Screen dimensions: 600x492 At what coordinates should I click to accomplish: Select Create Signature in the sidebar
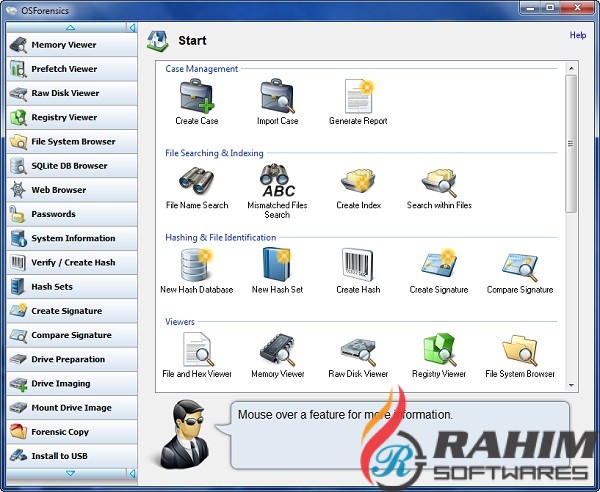pos(72,311)
